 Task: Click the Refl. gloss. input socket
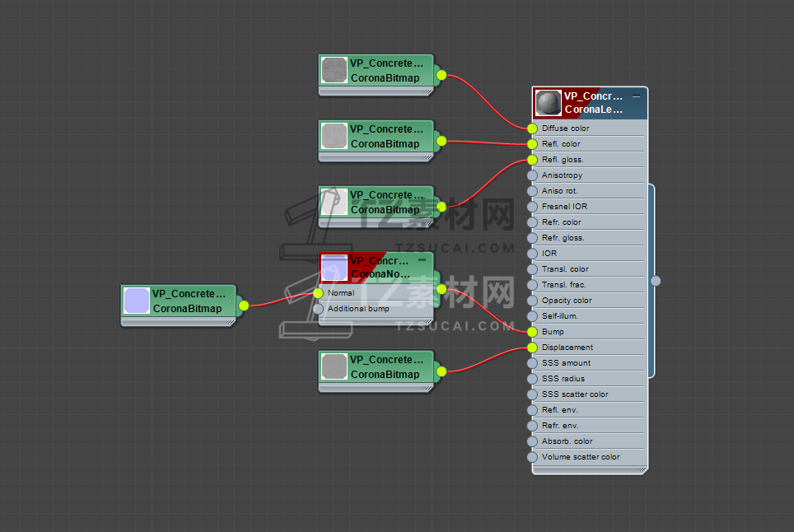coord(532,160)
